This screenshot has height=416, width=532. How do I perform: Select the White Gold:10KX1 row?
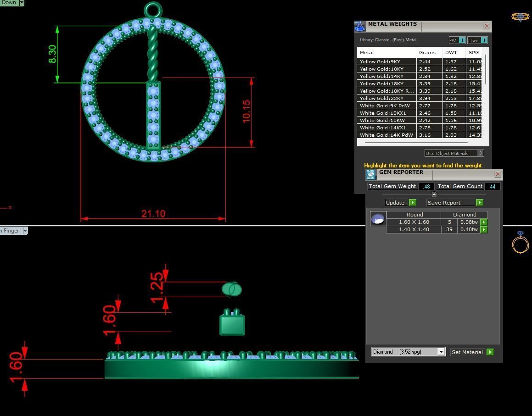[x=420, y=113]
